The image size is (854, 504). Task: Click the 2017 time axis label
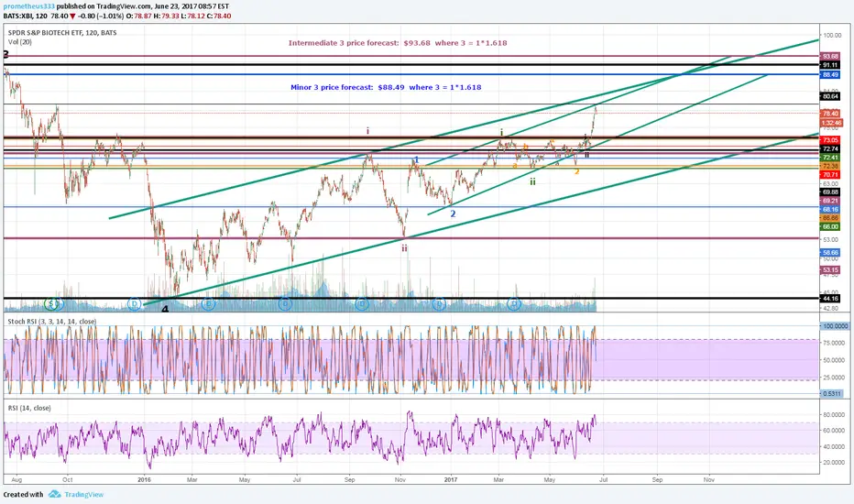coord(451,480)
